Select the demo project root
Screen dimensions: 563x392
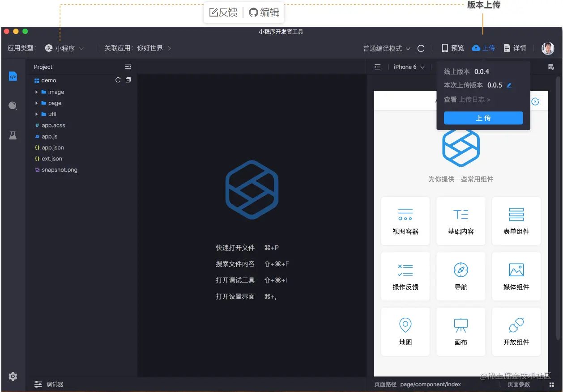tap(45, 80)
